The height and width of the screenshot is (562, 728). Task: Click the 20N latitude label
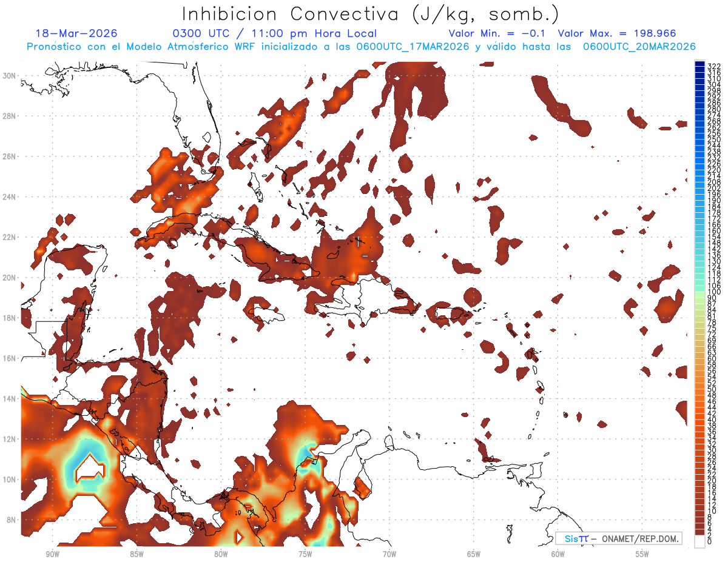click(x=8, y=277)
